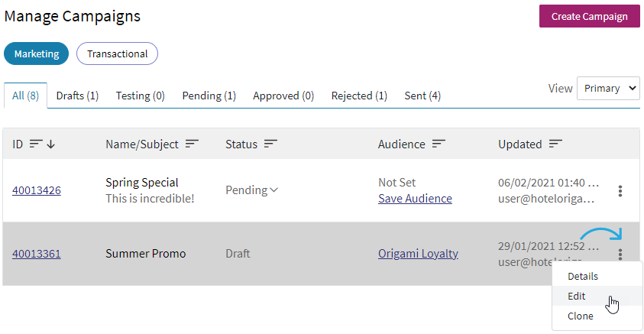This screenshot has width=644, height=334.
Task: Click the Create Campaign button
Action: [x=589, y=17]
